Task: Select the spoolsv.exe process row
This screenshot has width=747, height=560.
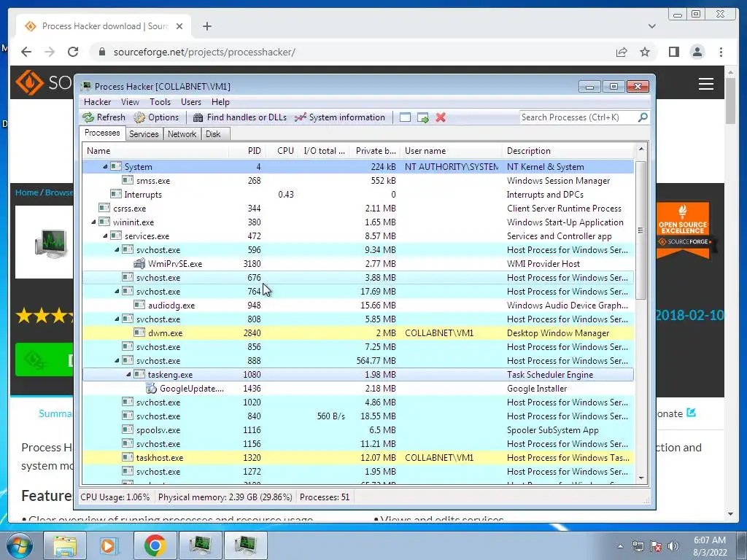Action: tap(358, 430)
